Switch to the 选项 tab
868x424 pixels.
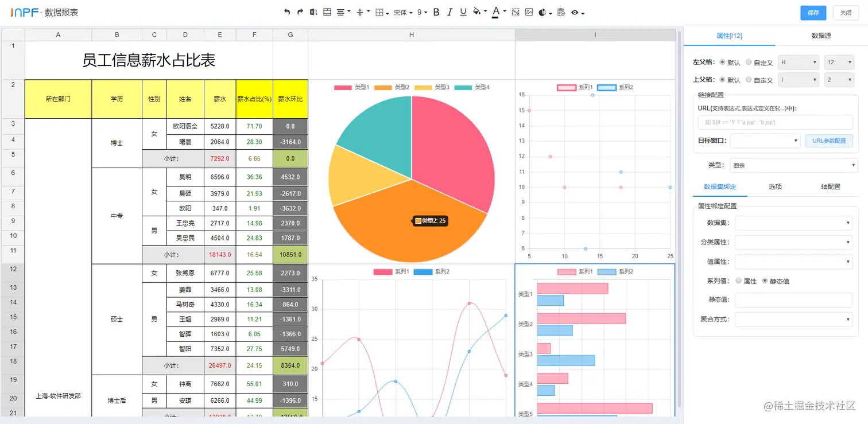pos(775,186)
